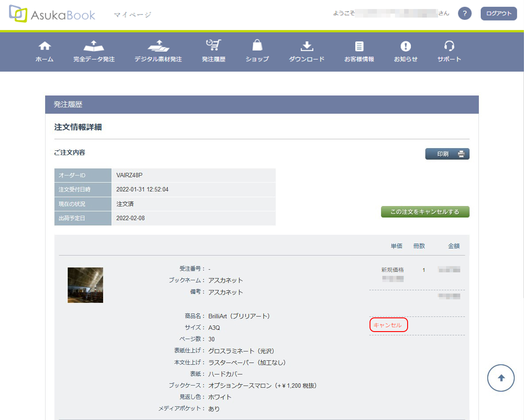Click the question mark help button
Screen dimensions: 524x420
click(464, 14)
